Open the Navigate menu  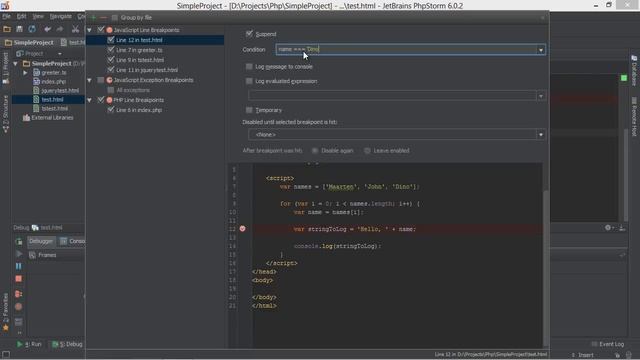pyautogui.click(x=60, y=16)
